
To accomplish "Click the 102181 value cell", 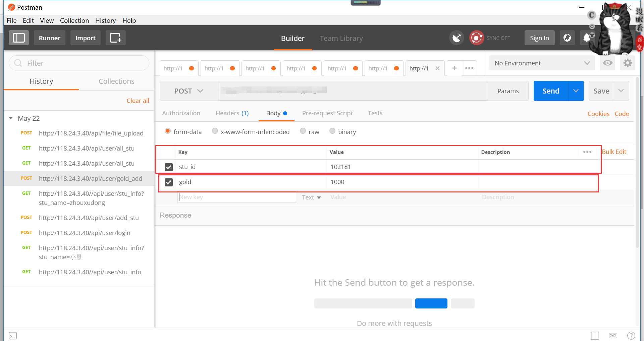I will pyautogui.click(x=402, y=167).
